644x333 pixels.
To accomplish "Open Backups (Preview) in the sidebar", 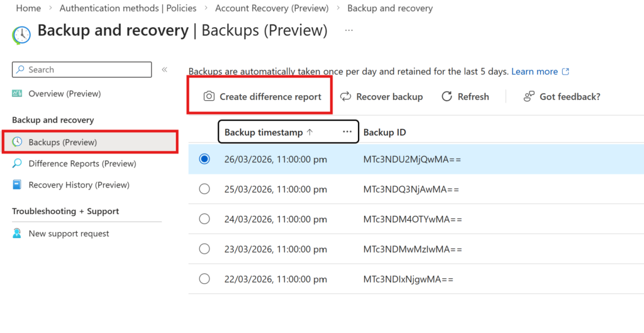I will (63, 142).
